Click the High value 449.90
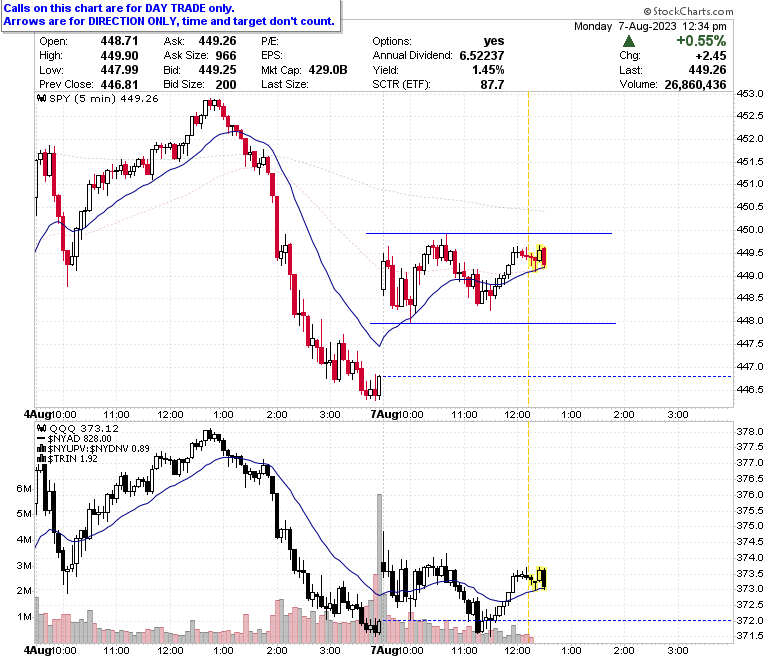This screenshot has width=780, height=659. [119, 55]
